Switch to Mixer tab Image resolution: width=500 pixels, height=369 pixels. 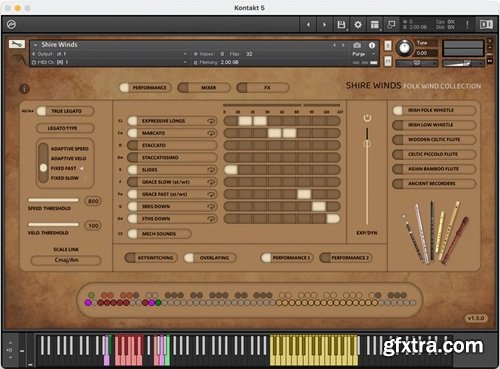(x=204, y=88)
